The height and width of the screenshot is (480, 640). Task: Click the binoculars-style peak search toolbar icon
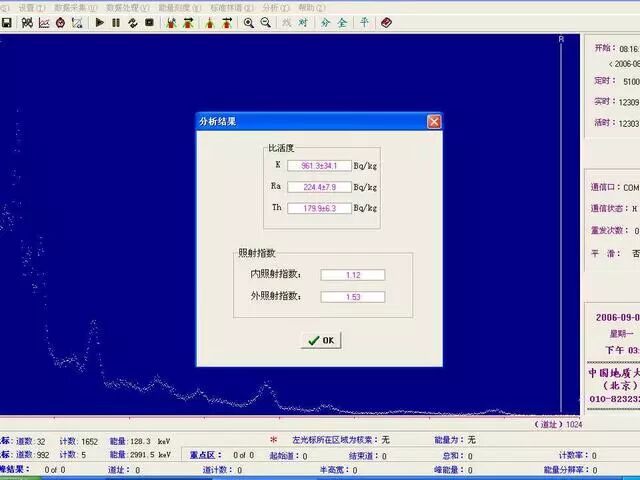click(27, 23)
